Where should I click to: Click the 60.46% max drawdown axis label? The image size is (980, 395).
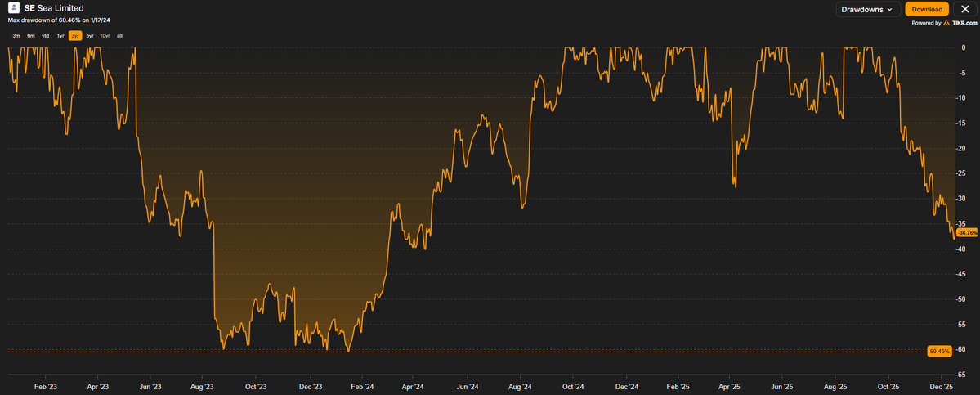click(x=939, y=352)
